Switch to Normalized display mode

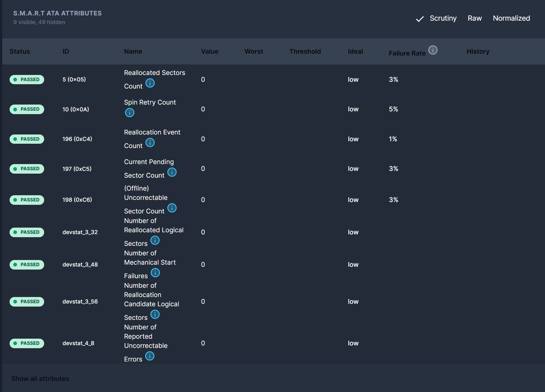click(x=511, y=19)
